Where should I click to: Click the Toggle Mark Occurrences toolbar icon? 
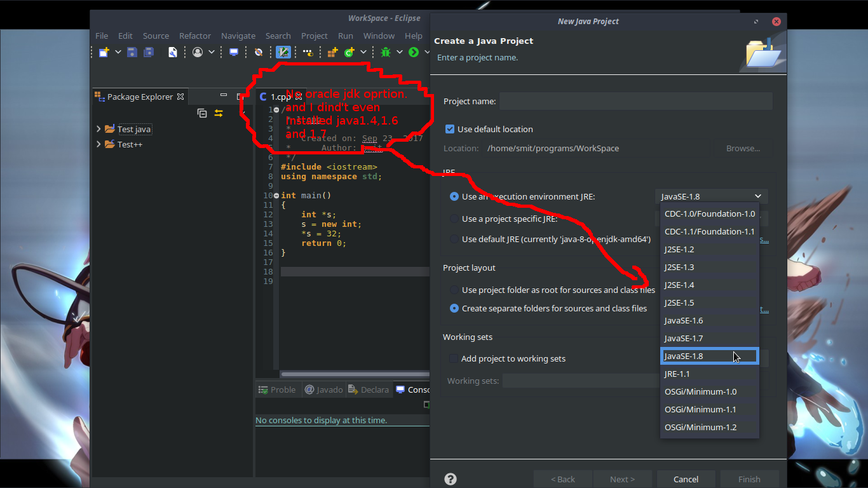[308, 52]
